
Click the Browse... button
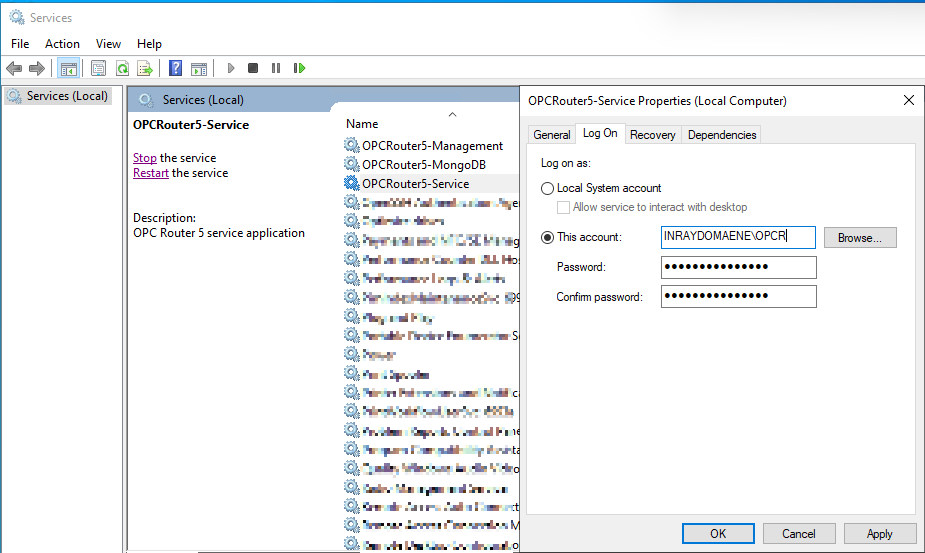tap(860, 238)
